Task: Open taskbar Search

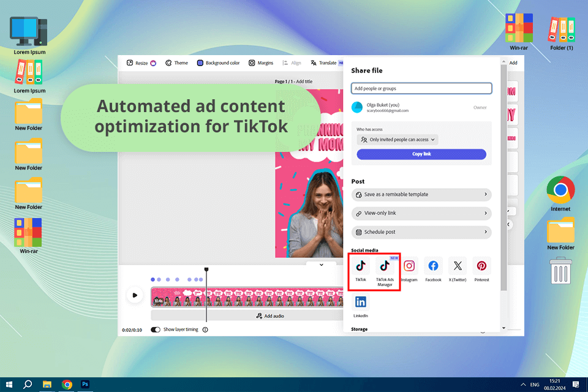Action: click(x=28, y=385)
